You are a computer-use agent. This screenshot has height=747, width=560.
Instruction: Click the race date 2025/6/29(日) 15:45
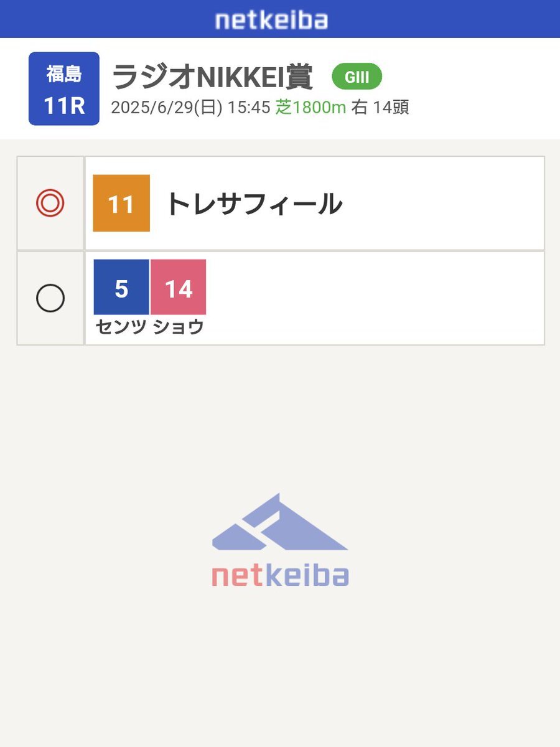pos(190,108)
